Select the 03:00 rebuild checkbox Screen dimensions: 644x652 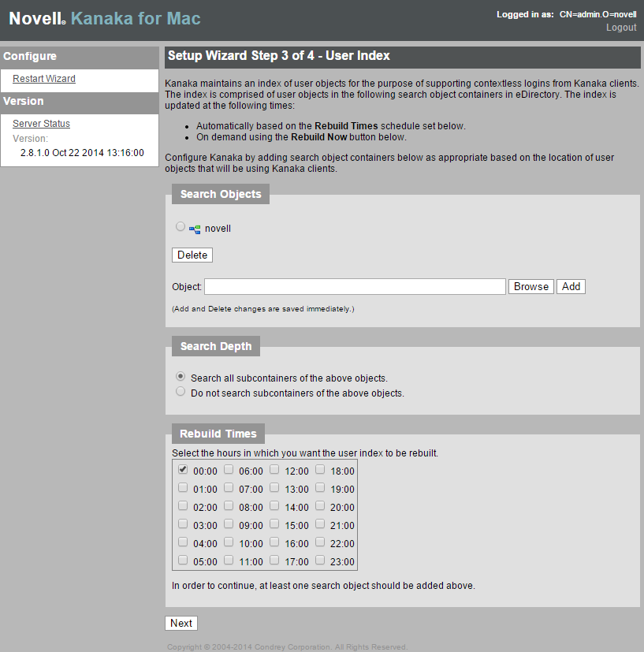183,523
